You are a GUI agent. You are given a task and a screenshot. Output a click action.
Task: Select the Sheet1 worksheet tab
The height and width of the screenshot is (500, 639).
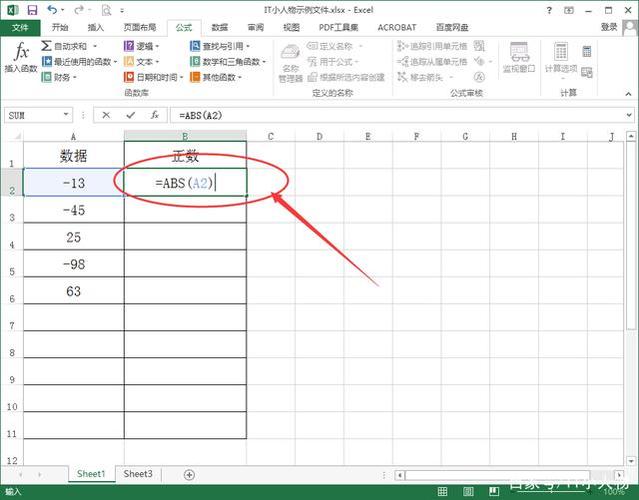[91, 474]
